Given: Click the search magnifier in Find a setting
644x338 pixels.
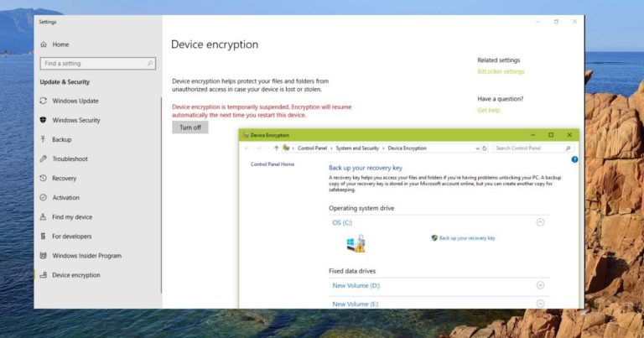Looking at the screenshot, I should point(150,63).
